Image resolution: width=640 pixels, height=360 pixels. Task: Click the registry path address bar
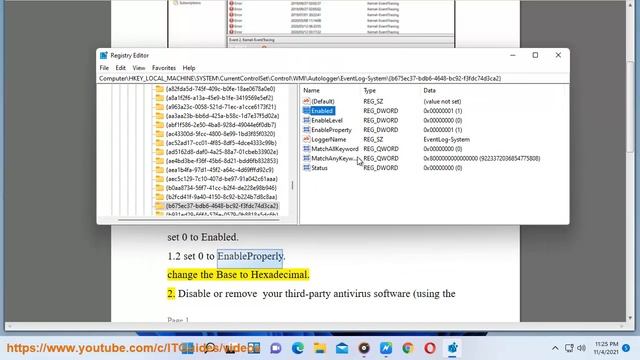tap(333, 78)
